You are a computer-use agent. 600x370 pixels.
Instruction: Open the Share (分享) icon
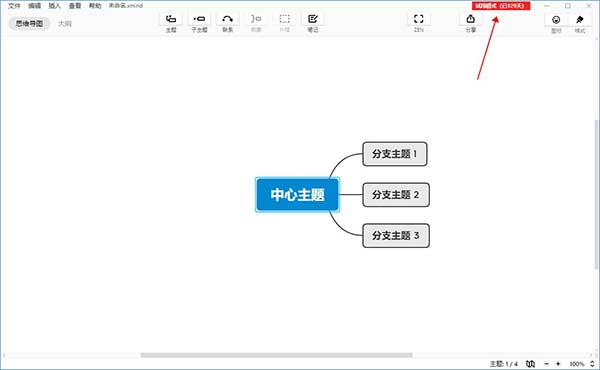pyautogui.click(x=471, y=19)
